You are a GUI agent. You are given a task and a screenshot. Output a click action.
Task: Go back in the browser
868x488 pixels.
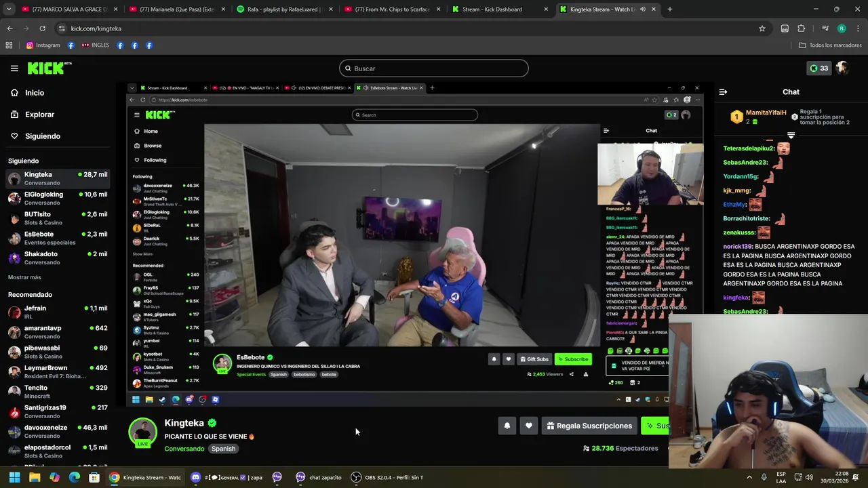coord(10,28)
